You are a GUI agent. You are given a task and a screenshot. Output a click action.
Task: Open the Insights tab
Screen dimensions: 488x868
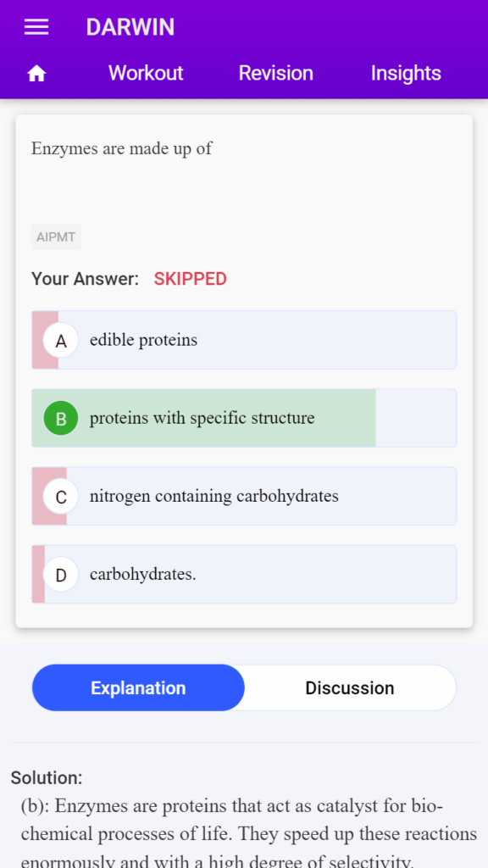pos(406,73)
